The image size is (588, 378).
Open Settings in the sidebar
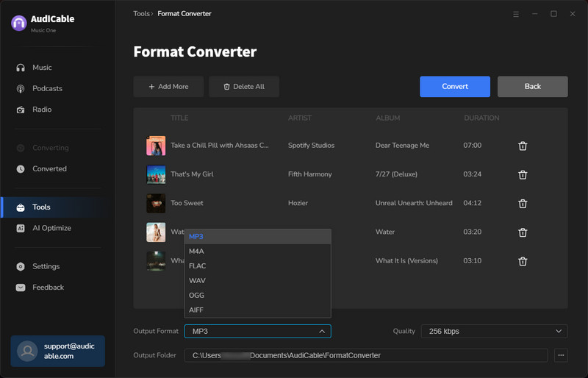[46, 266]
